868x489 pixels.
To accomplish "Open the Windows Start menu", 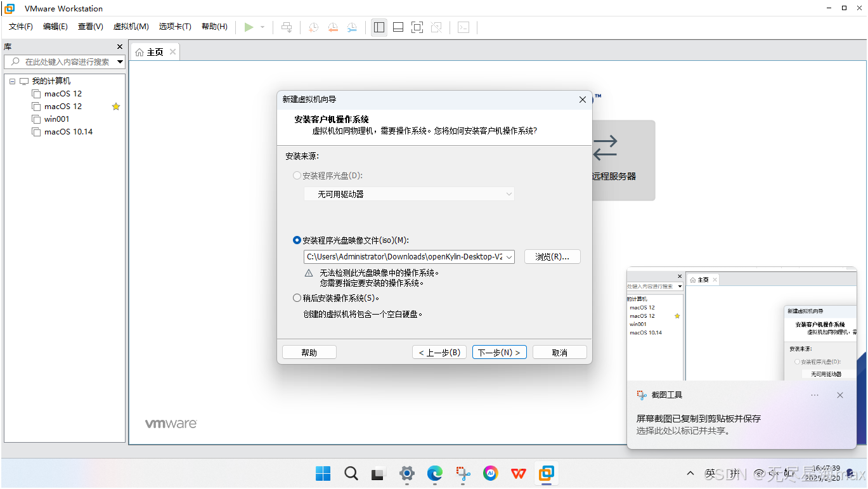I will (x=323, y=473).
